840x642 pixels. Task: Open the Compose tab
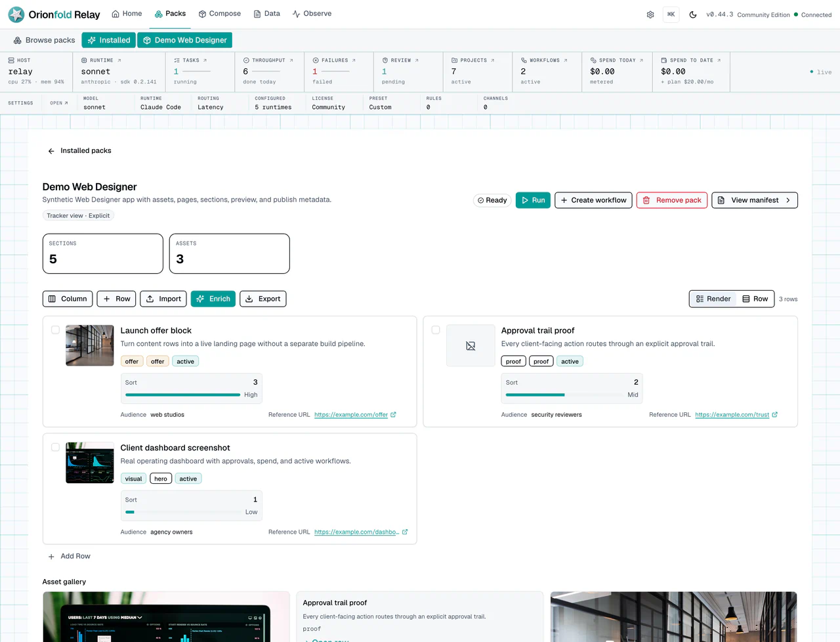220,14
